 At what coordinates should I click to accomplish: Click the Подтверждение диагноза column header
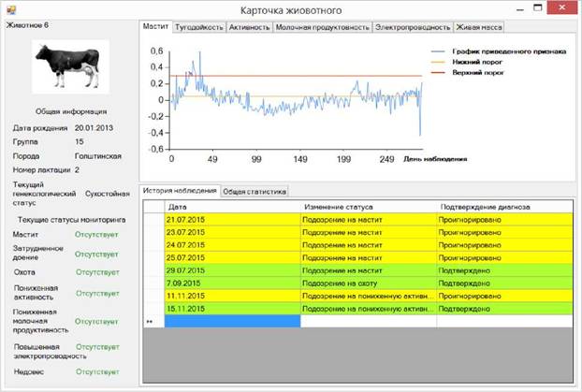504,207
